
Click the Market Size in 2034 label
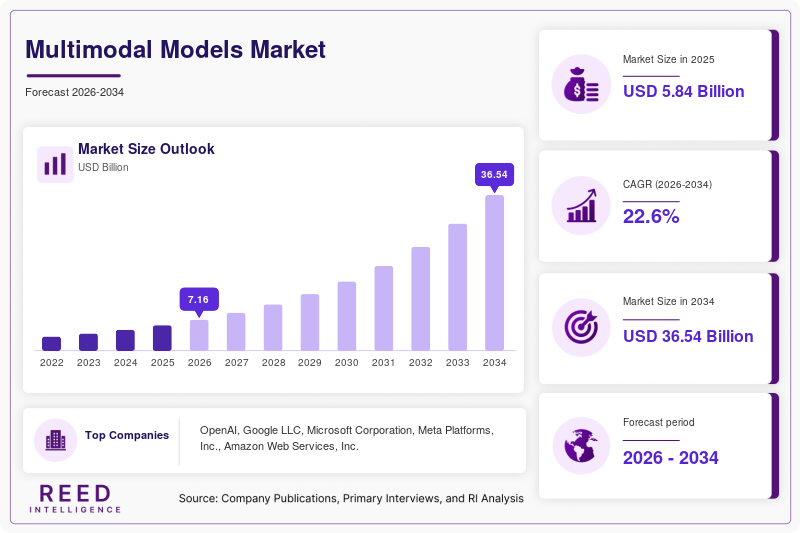(x=668, y=301)
